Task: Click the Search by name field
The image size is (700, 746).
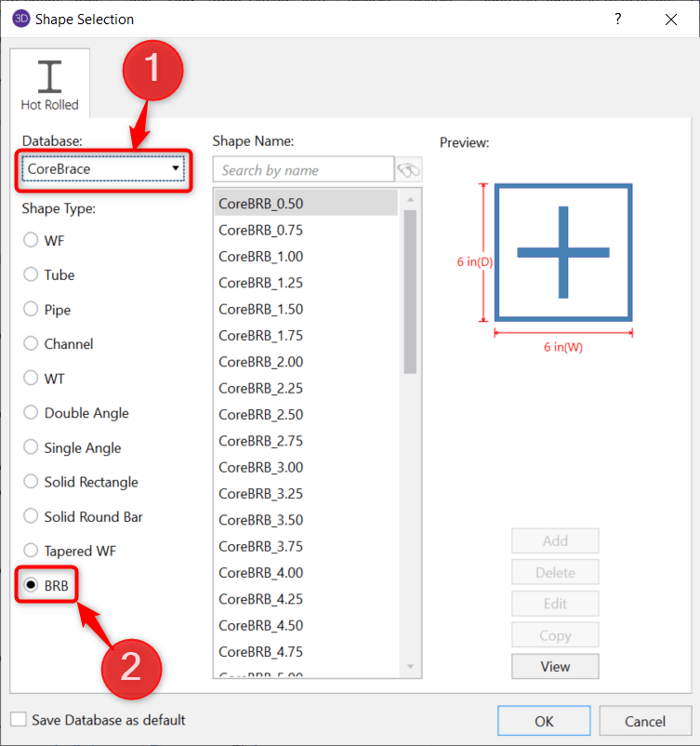Action: (303, 170)
